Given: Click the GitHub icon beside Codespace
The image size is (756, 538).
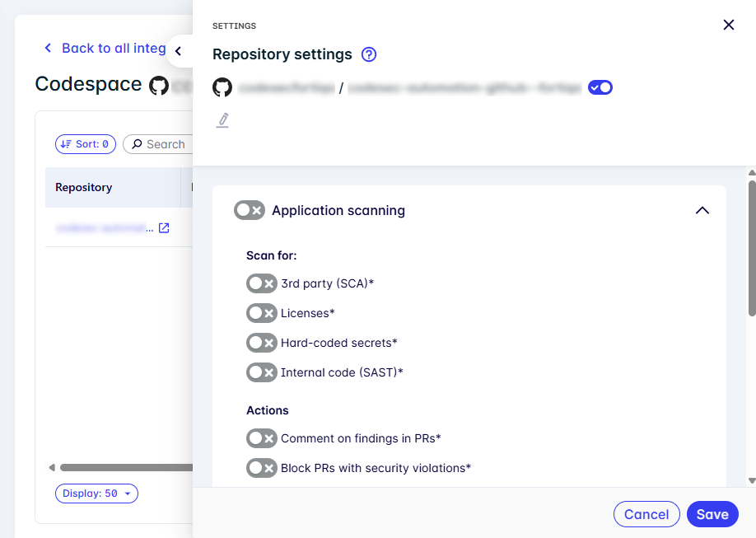Looking at the screenshot, I should pos(158,85).
